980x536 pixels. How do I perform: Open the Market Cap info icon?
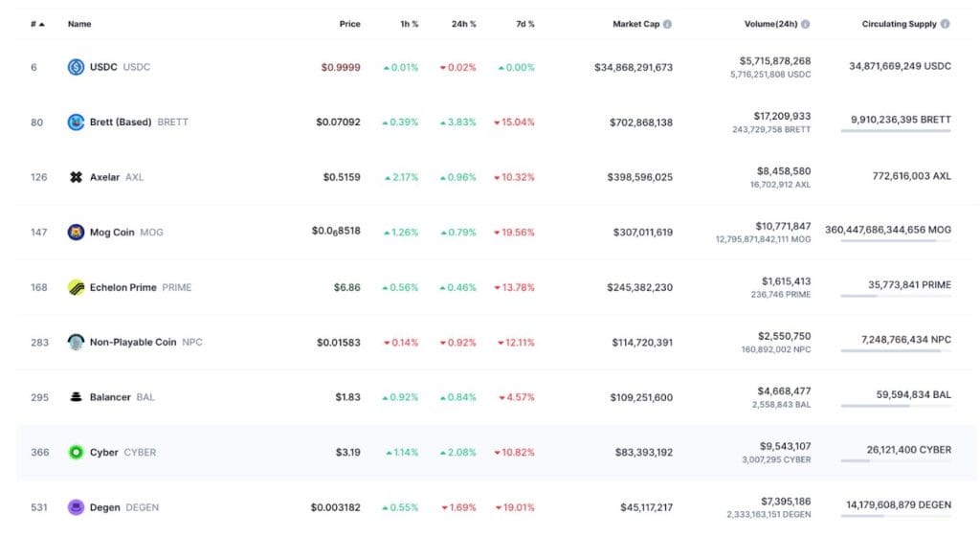[667, 24]
